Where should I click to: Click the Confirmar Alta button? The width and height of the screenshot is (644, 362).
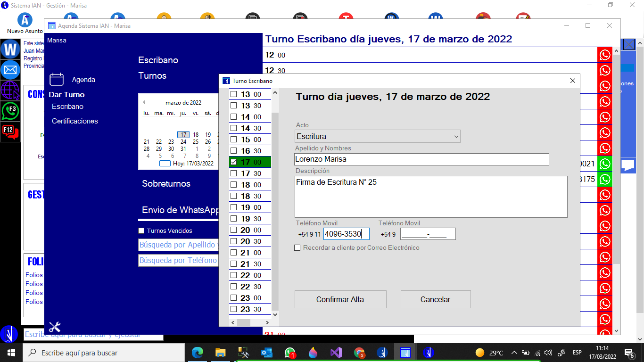(x=340, y=299)
